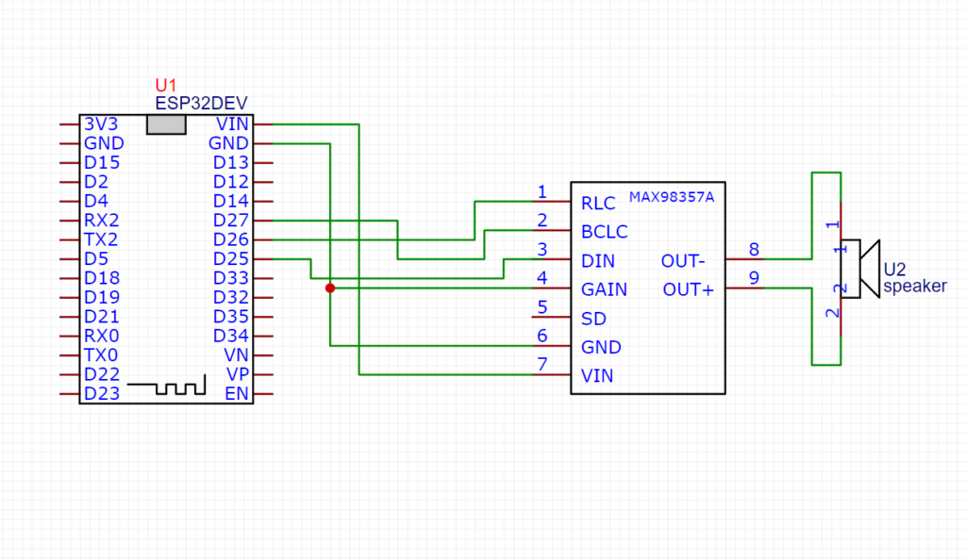Click the D26 pin label
966x560 pixels.
pos(230,239)
